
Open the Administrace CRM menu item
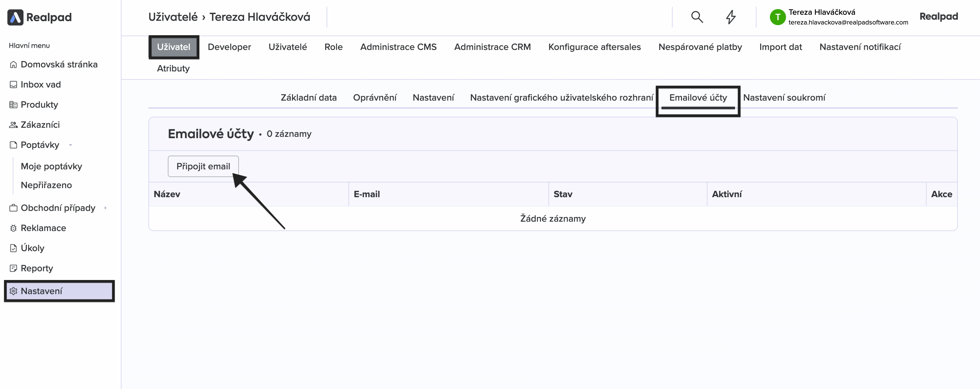492,47
